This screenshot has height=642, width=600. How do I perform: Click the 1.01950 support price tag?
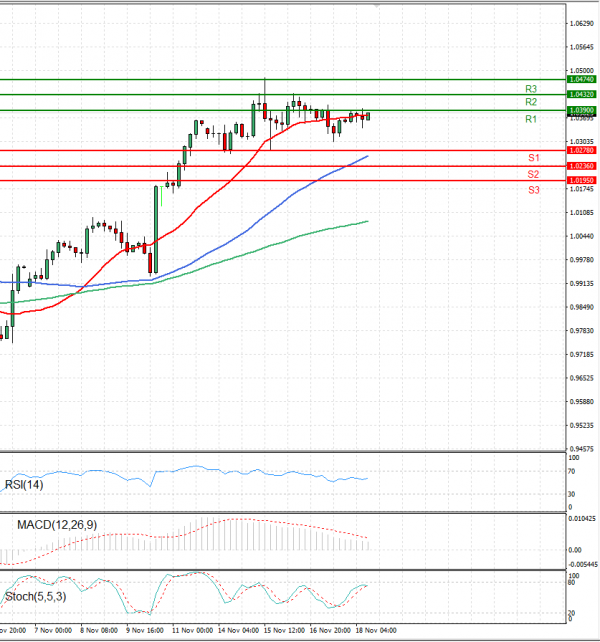tap(582, 180)
